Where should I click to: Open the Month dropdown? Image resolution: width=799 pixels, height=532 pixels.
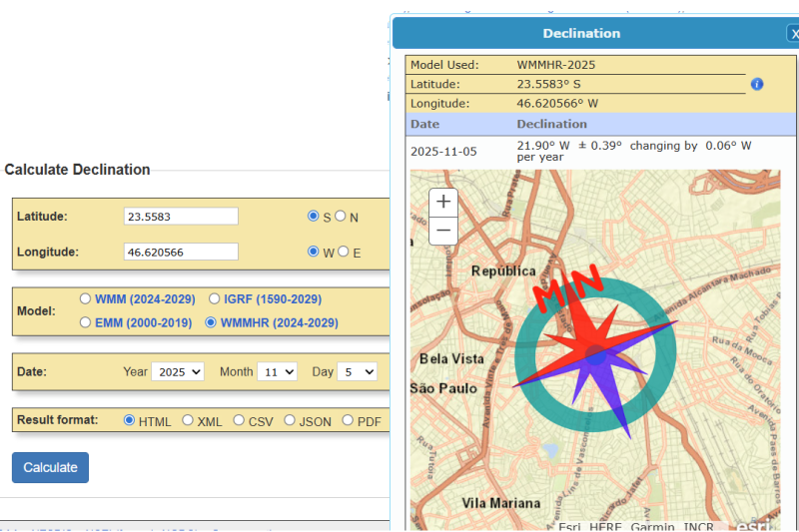click(277, 371)
